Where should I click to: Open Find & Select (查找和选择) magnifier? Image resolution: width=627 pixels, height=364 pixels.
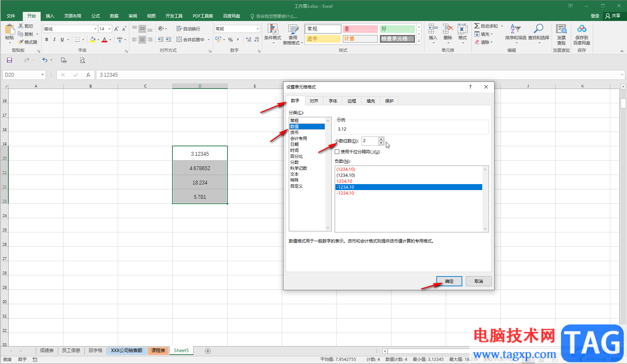click(x=539, y=34)
